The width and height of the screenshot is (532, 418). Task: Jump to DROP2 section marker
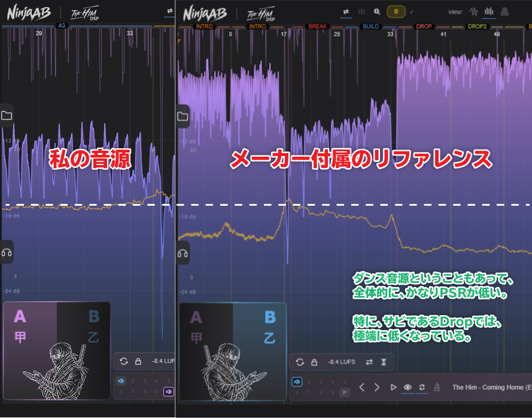[477, 26]
